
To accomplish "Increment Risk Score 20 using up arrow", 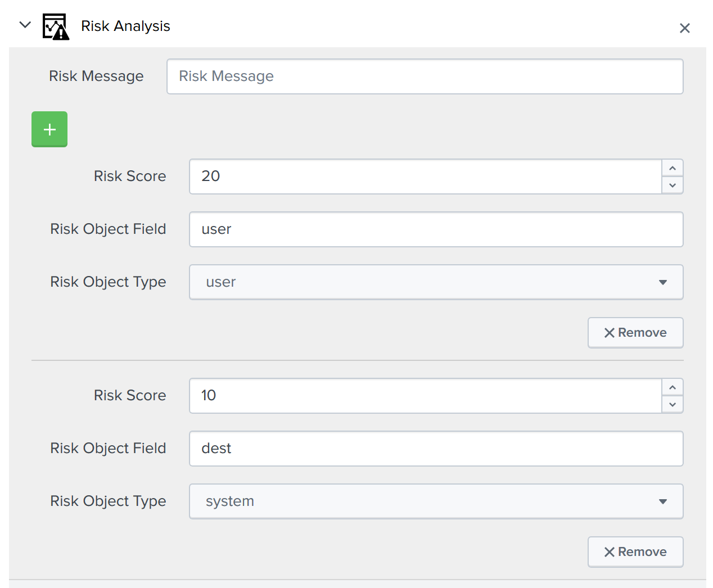I will pos(673,168).
